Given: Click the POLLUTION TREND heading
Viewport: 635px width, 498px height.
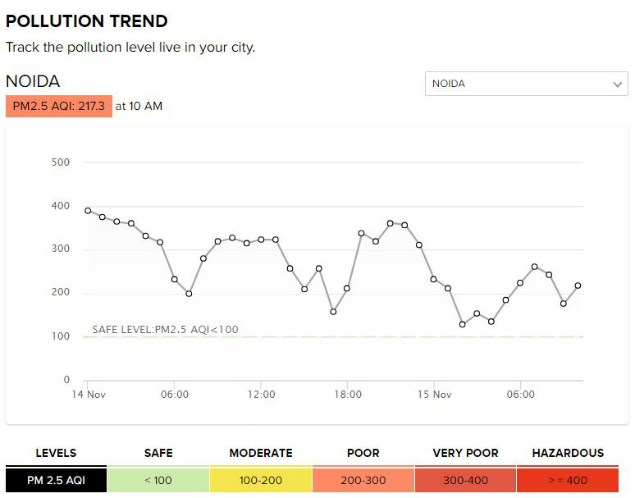Looking at the screenshot, I should [x=87, y=21].
